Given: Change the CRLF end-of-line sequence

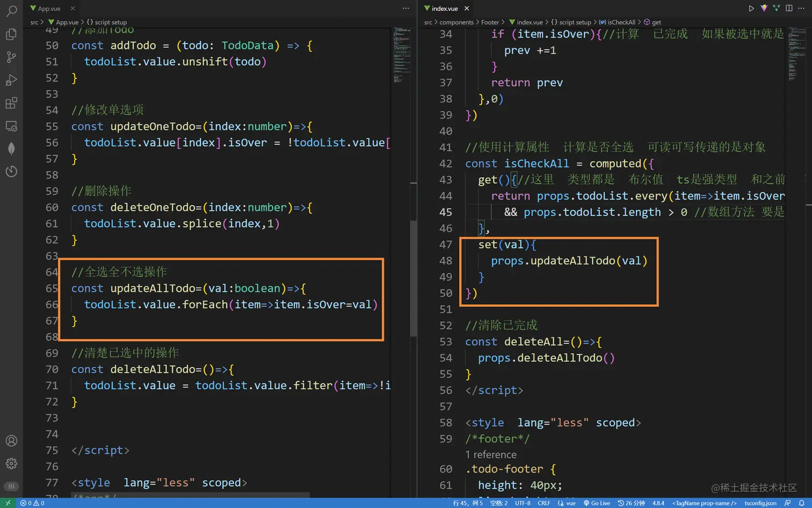Looking at the screenshot, I should [x=544, y=503].
